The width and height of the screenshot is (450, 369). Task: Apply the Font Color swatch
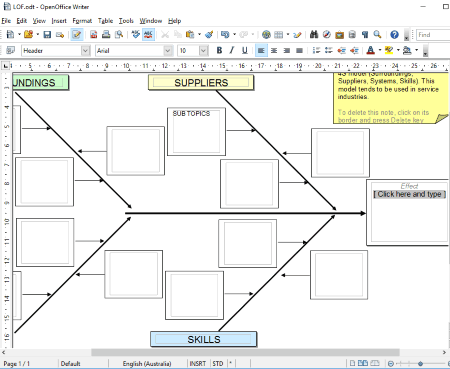[x=371, y=50]
